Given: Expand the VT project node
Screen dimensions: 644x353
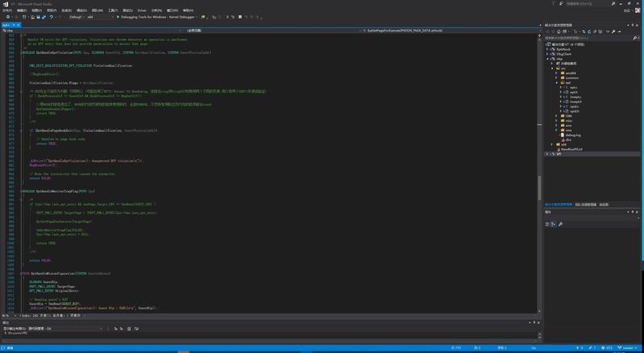Looking at the screenshot, I should (547, 154).
